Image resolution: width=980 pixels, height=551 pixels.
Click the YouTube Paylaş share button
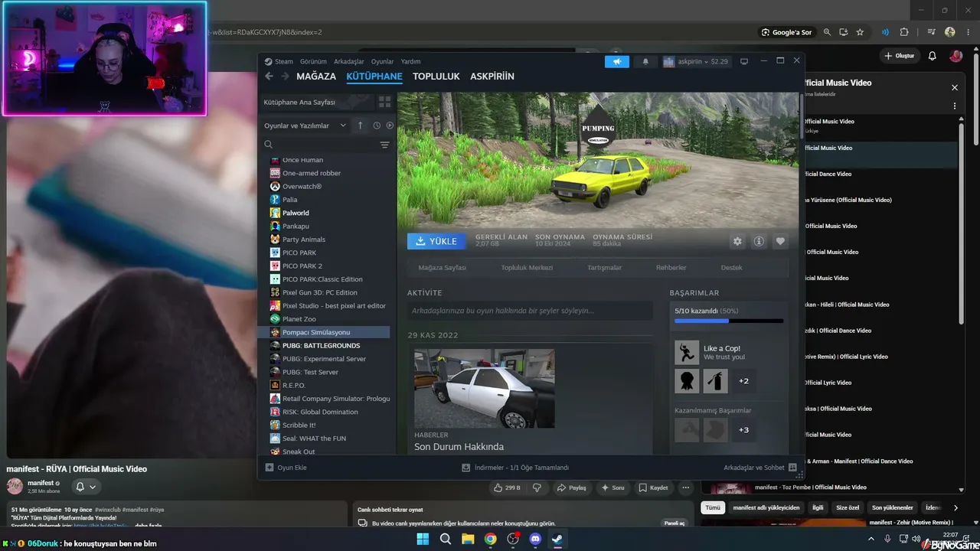pyautogui.click(x=571, y=487)
